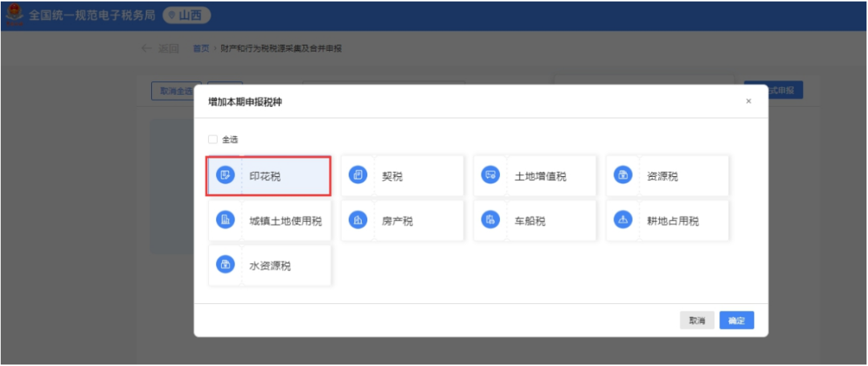Click 取消全选 button behind dialog
Image resolution: width=868 pixels, height=366 pixels.
click(x=176, y=91)
